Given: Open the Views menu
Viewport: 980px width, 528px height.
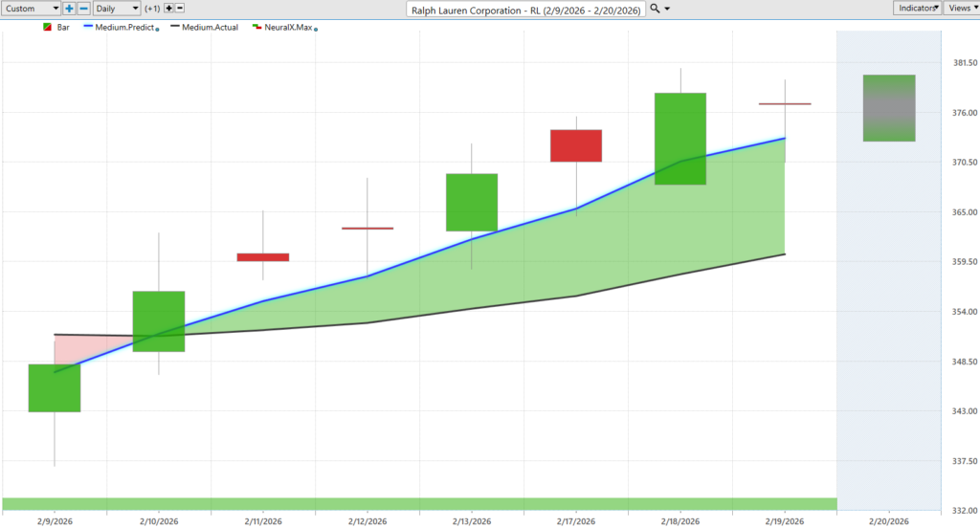Looking at the screenshot, I should click(x=961, y=8).
